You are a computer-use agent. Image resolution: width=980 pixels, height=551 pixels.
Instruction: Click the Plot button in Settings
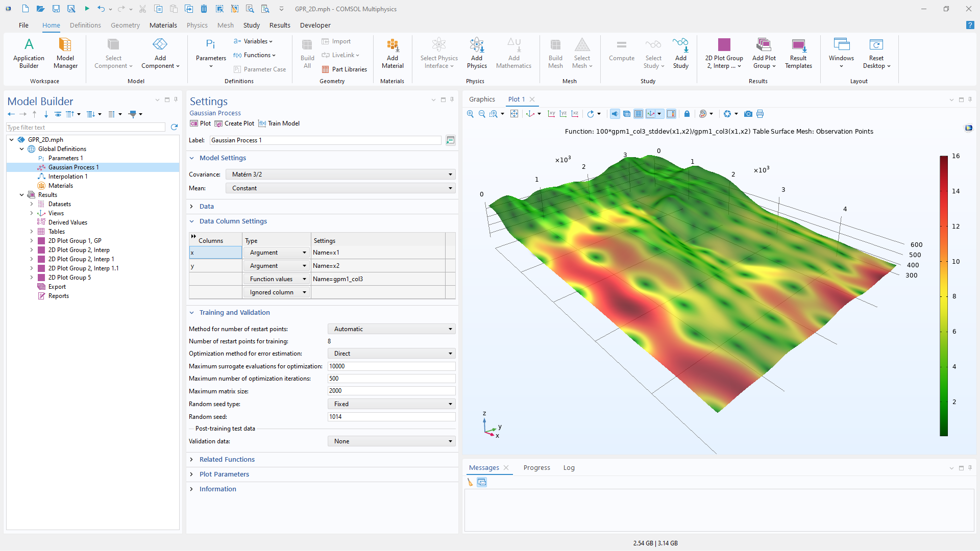pyautogui.click(x=201, y=123)
